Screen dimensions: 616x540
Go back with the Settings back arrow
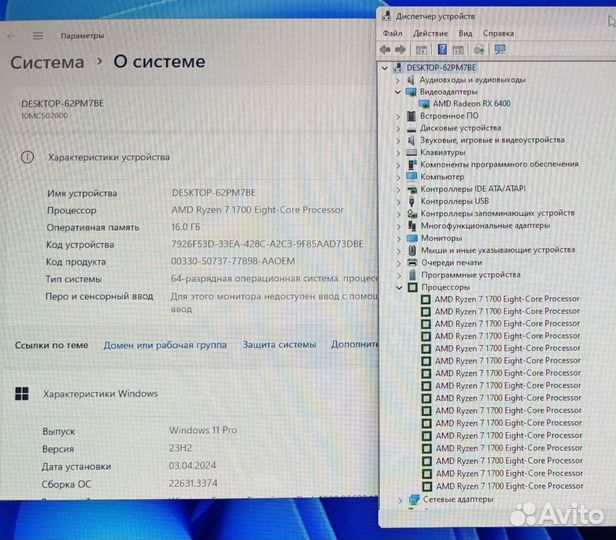point(11,36)
